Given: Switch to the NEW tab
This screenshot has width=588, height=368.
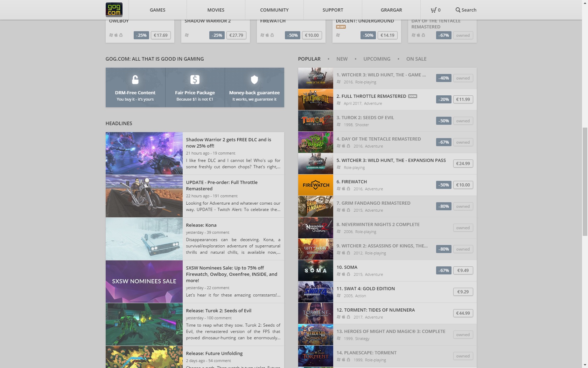Looking at the screenshot, I should click(x=342, y=59).
